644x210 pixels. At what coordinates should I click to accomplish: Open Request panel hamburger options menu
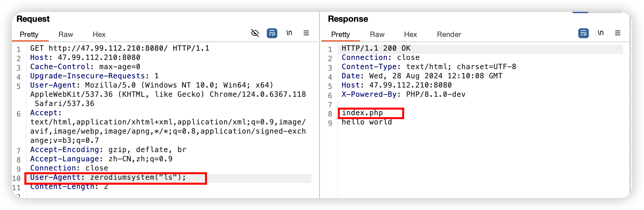click(x=306, y=33)
